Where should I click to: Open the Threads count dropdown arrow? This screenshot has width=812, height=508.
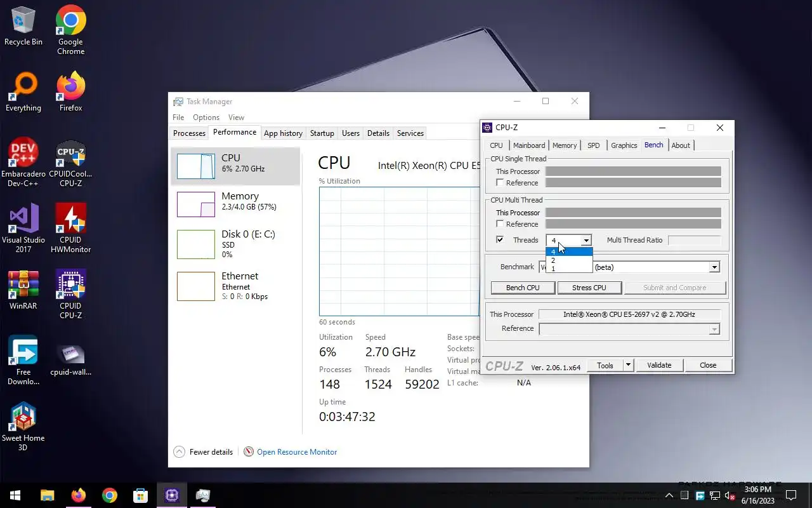point(586,241)
